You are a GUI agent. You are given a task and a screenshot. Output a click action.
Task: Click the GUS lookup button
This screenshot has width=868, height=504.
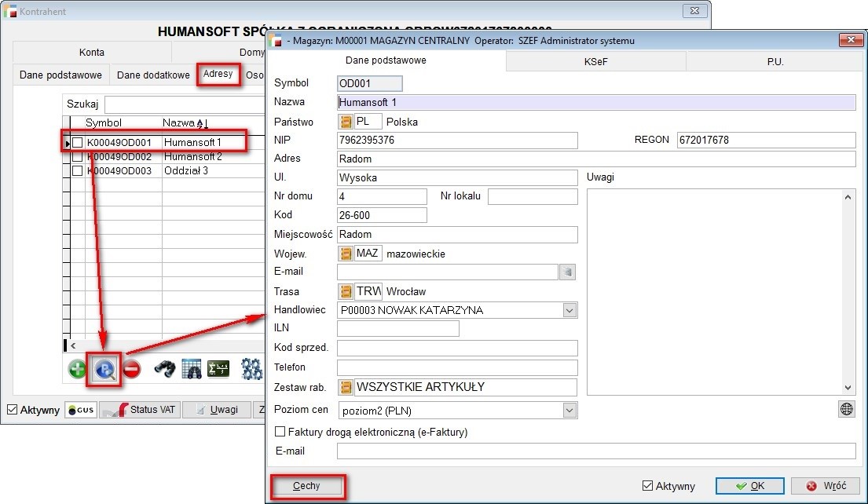(x=81, y=410)
